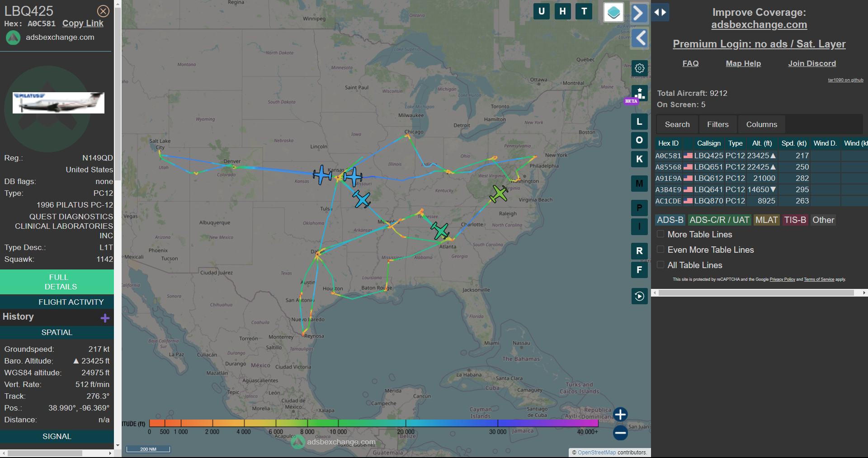Open the OpenStreetMap attribution link

pos(597,453)
